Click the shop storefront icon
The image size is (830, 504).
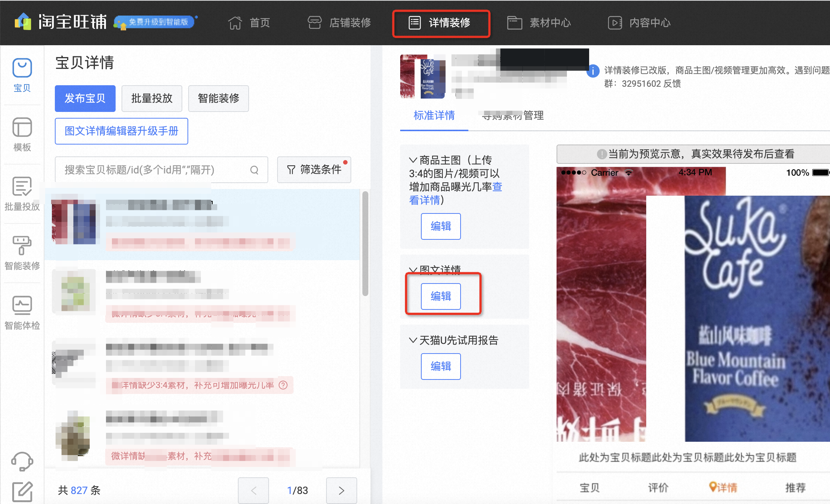315,23
